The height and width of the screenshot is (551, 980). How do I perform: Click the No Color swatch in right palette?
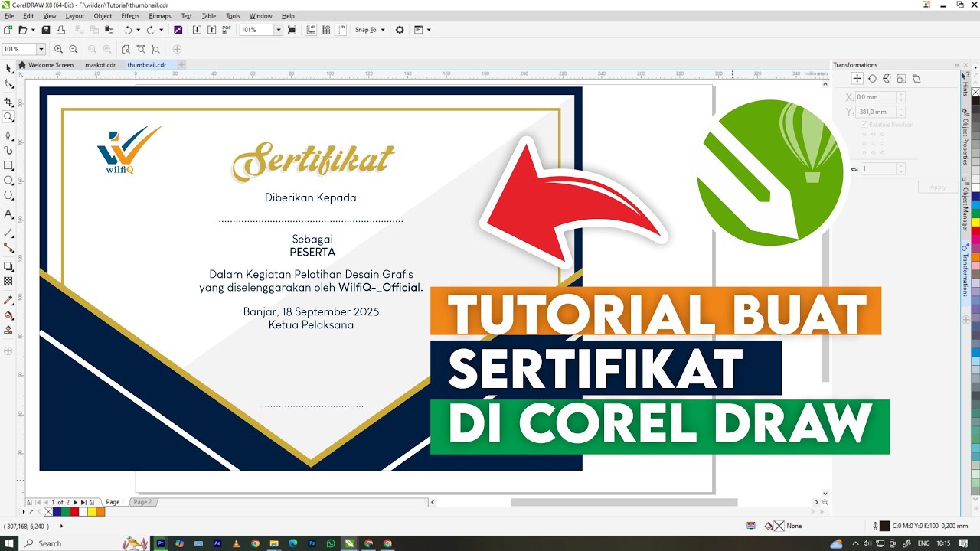[x=975, y=92]
